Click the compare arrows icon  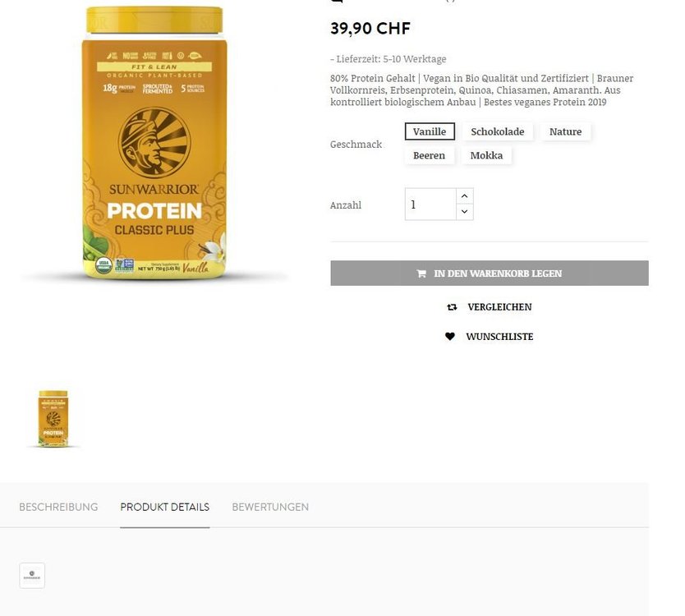coord(452,307)
